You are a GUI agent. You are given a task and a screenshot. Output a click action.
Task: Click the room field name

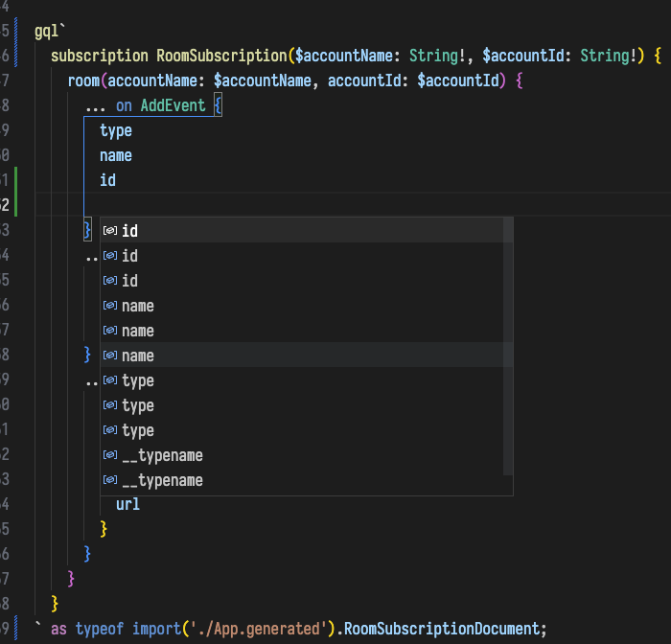[x=83, y=80]
